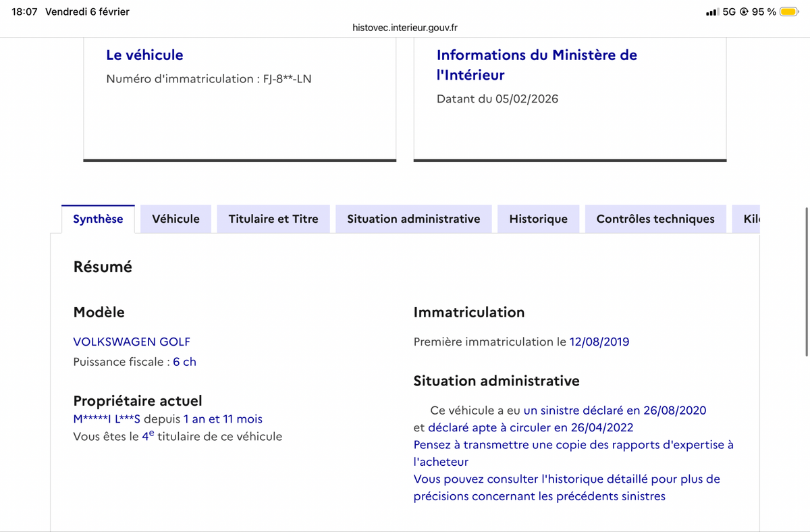Click first registration date 12/08/2019
810x532 pixels.
point(599,342)
